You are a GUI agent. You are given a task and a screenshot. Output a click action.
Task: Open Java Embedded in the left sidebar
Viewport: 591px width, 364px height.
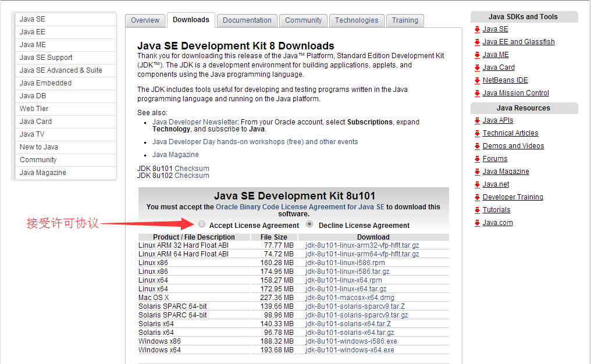45,83
